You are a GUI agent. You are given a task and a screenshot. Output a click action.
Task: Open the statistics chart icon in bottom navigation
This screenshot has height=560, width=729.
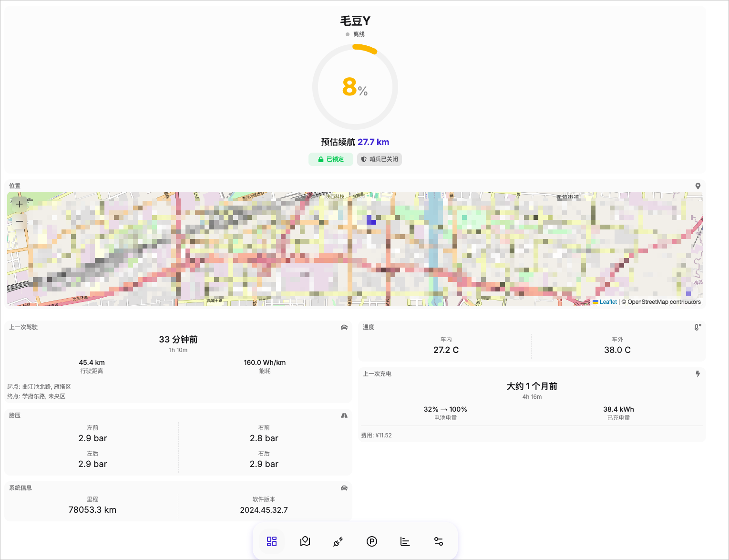coord(405,541)
